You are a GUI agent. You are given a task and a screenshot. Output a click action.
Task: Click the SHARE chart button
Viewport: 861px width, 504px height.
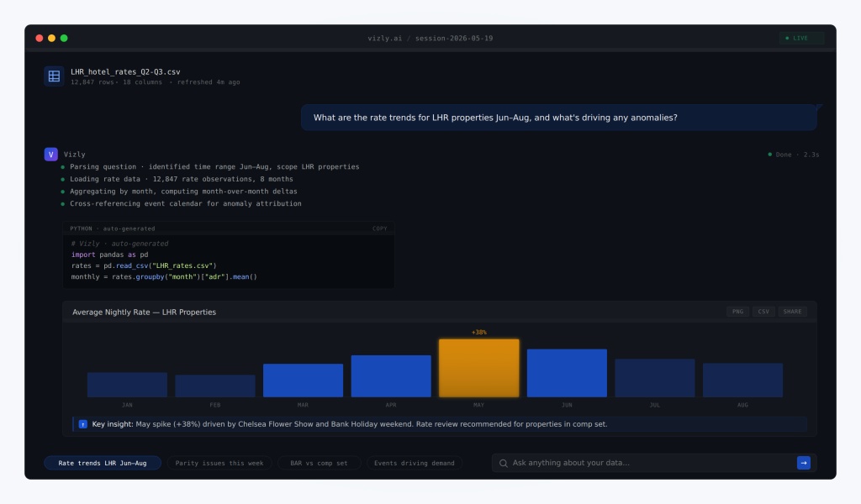[x=792, y=312]
